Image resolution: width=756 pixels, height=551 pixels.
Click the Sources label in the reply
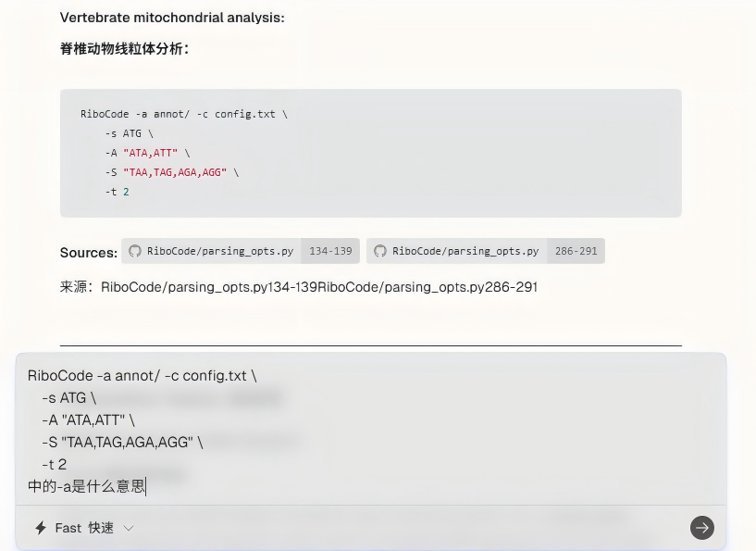pyautogui.click(x=88, y=251)
